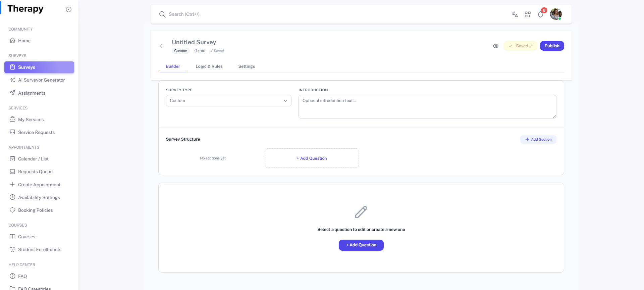
Task: Preview the survey with the eye icon
Action: 496,46
